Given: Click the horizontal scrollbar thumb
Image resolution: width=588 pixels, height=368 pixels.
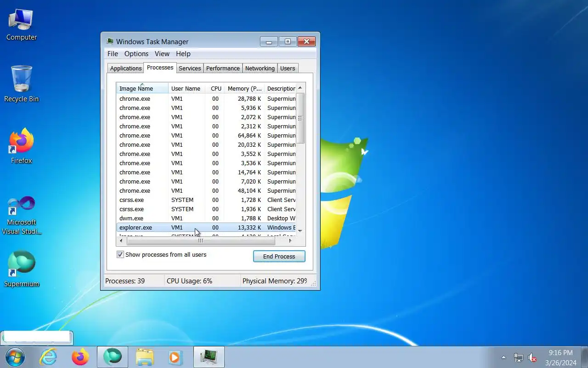Looking at the screenshot, I should click(x=200, y=241).
